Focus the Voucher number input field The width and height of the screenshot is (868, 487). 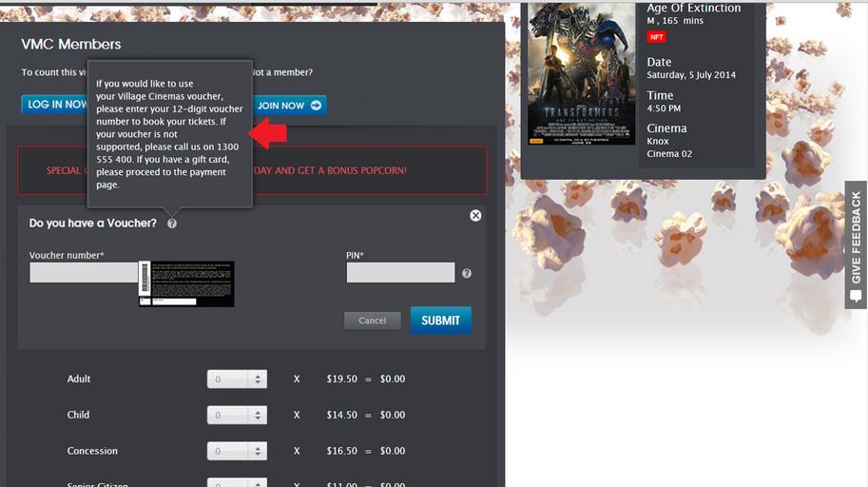(84, 273)
